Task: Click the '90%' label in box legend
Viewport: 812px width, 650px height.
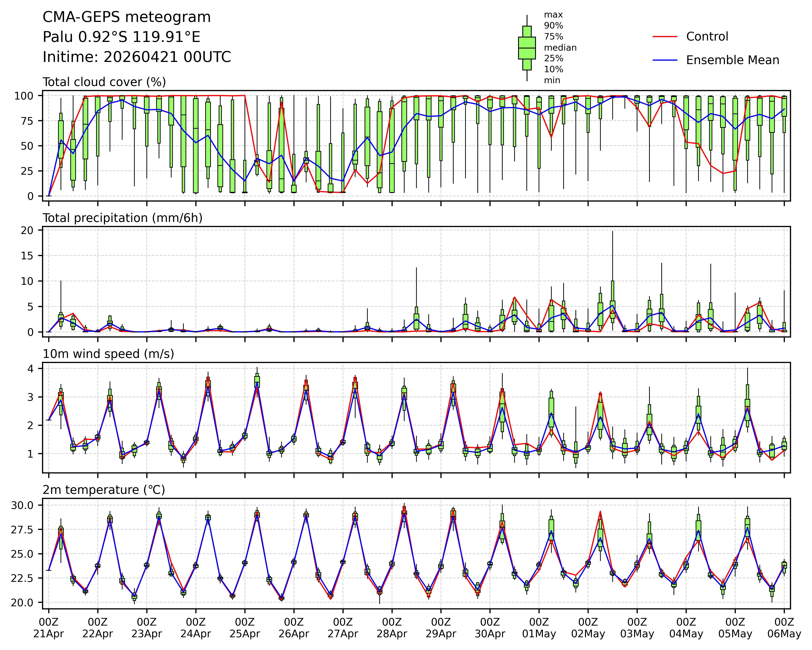Action: [x=553, y=26]
